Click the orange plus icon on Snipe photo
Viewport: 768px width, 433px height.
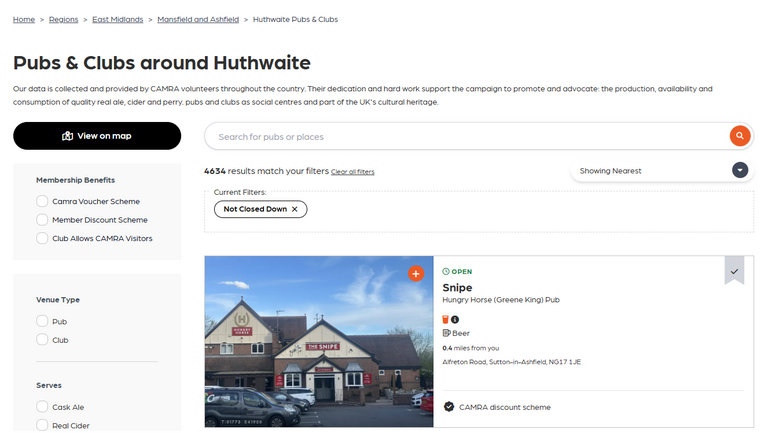416,273
